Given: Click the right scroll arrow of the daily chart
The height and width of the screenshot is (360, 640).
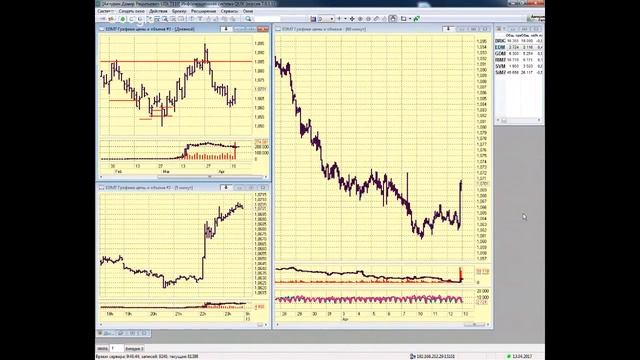Looking at the screenshot, I should [x=266, y=177].
